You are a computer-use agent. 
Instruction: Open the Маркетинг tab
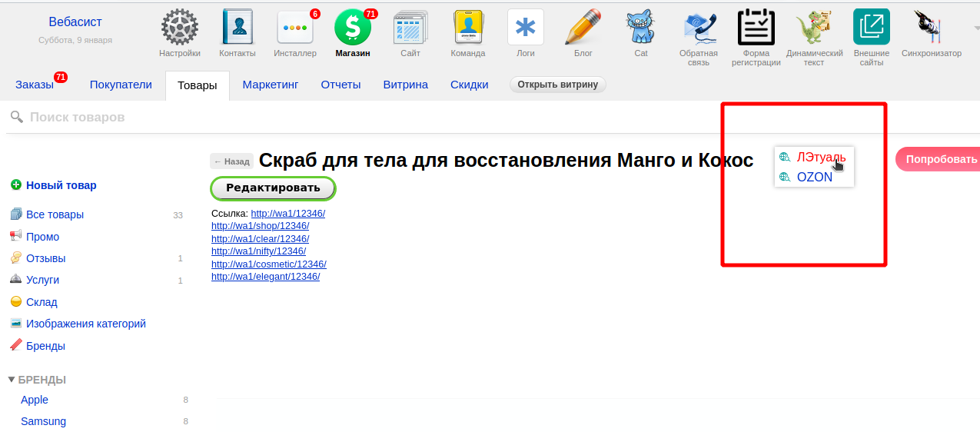(x=271, y=85)
